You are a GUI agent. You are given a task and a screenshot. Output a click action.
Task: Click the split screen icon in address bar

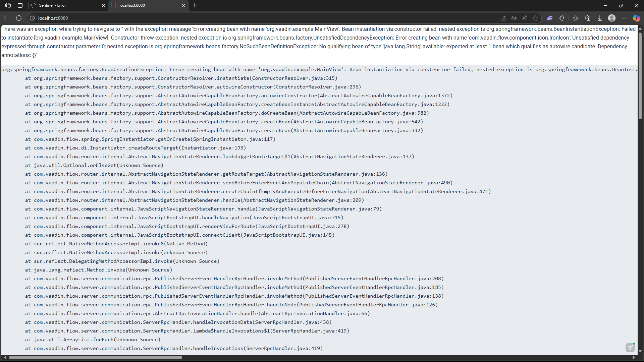[x=503, y=18]
